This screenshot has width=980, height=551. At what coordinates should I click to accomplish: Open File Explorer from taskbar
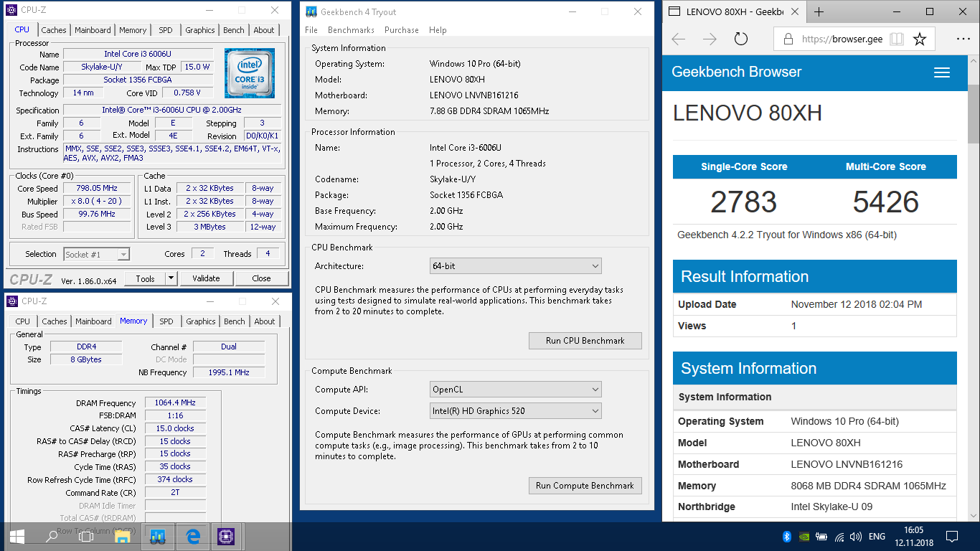(x=122, y=536)
